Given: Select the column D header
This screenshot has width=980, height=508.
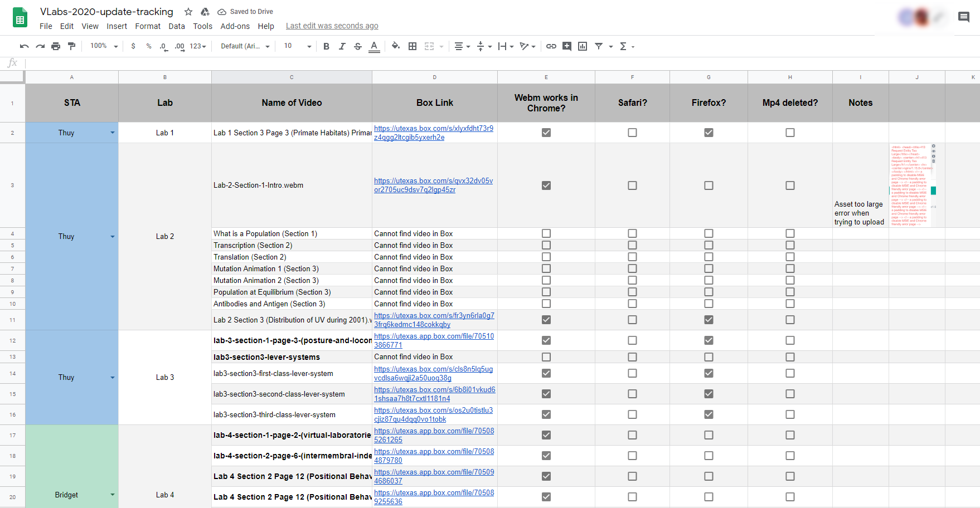Looking at the screenshot, I should [x=435, y=77].
